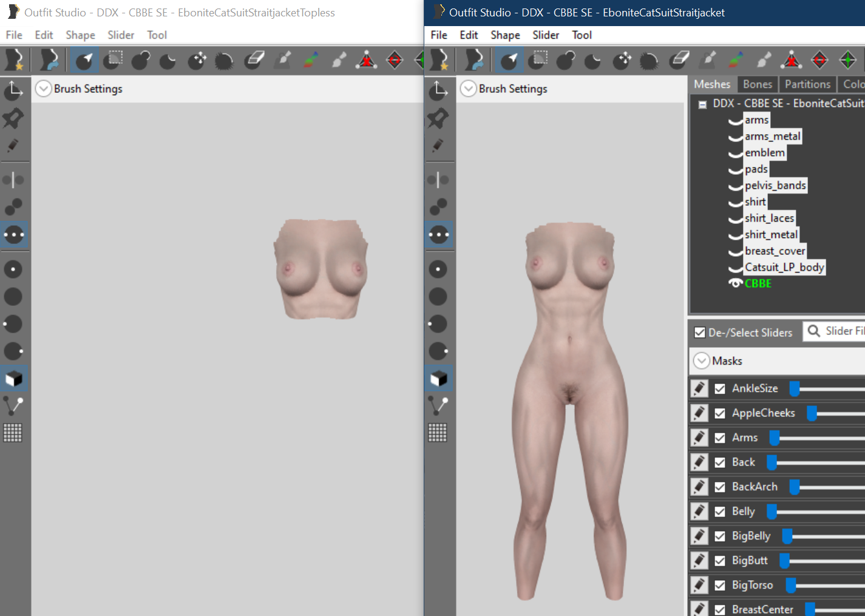Image resolution: width=865 pixels, height=616 pixels.
Task: Toggle Global Brush Collision in Topless window
Action: pyautogui.click(x=13, y=234)
